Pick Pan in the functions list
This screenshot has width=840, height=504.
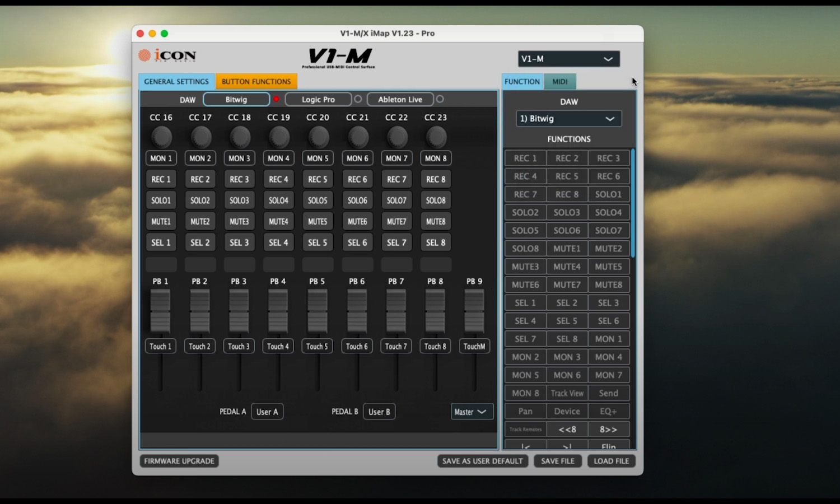(x=525, y=411)
